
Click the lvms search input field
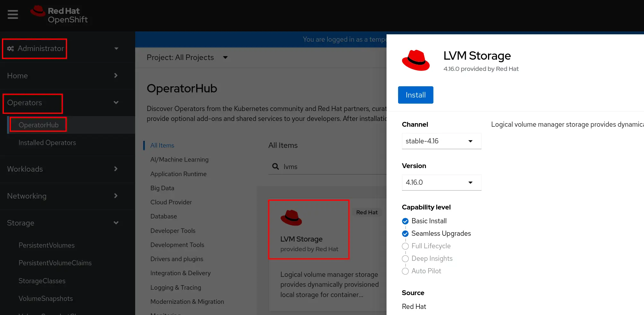[327, 167]
